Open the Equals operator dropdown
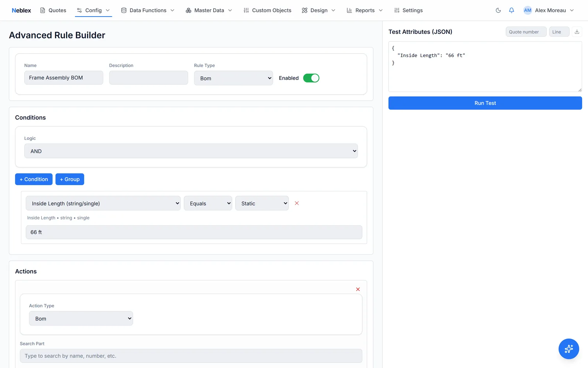Viewport: 588px width, 368px height. pyautogui.click(x=208, y=203)
